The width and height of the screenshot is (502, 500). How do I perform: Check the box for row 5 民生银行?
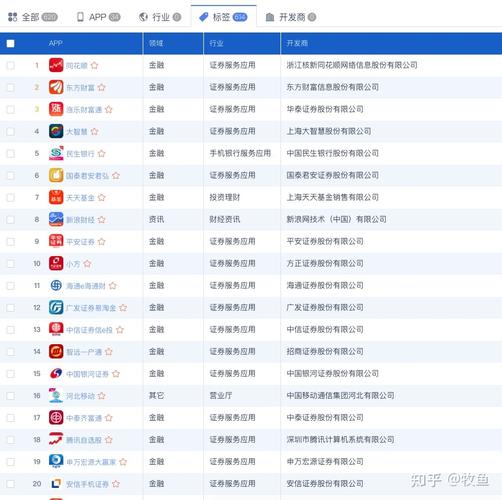tap(10, 153)
